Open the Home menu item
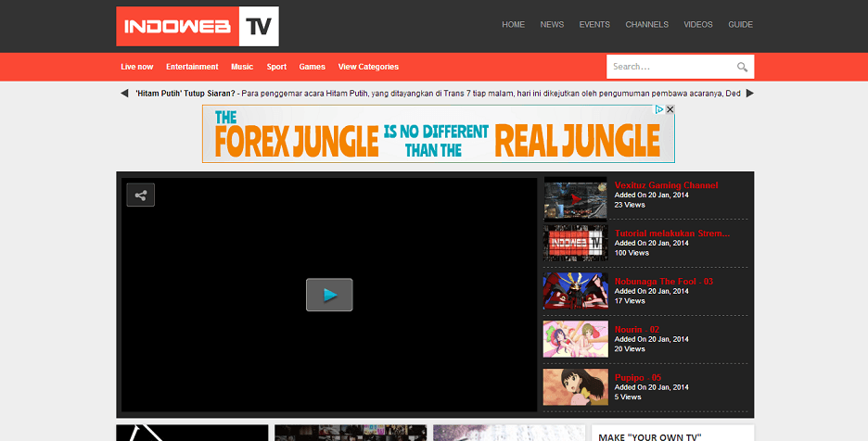 point(513,24)
